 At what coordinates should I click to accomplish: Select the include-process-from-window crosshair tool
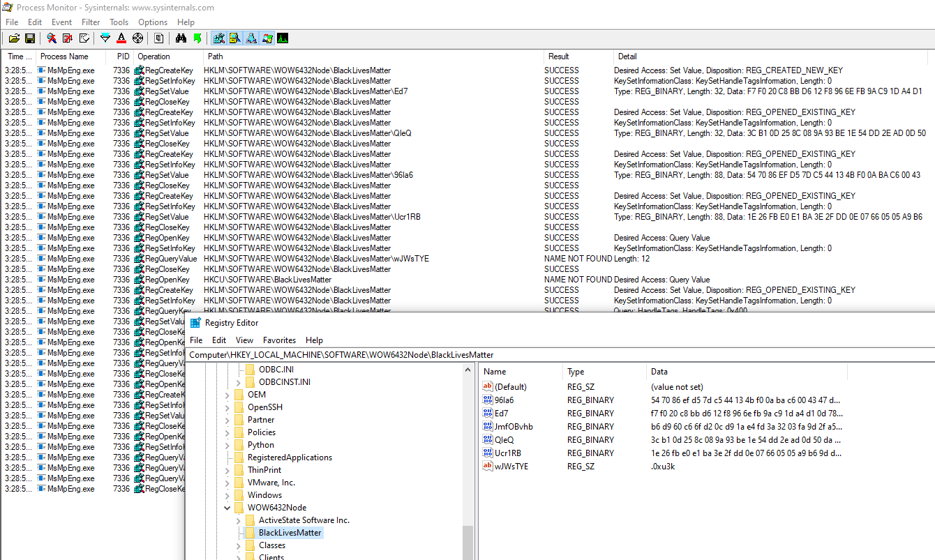click(x=137, y=38)
